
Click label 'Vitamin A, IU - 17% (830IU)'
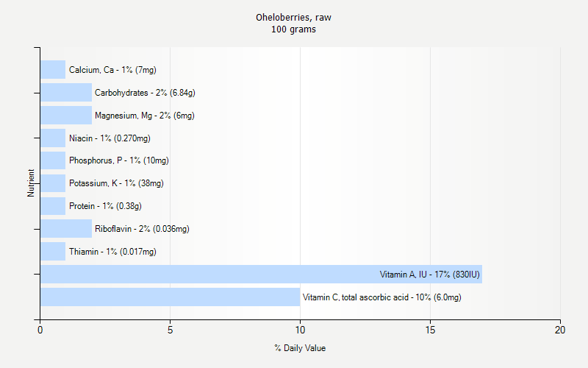[429, 275]
